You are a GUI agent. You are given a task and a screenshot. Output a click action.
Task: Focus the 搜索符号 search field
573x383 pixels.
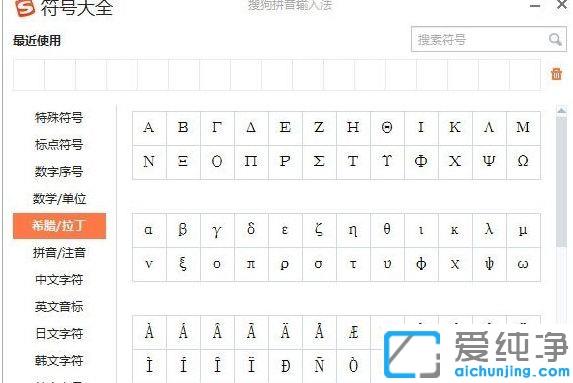pyautogui.click(x=489, y=39)
